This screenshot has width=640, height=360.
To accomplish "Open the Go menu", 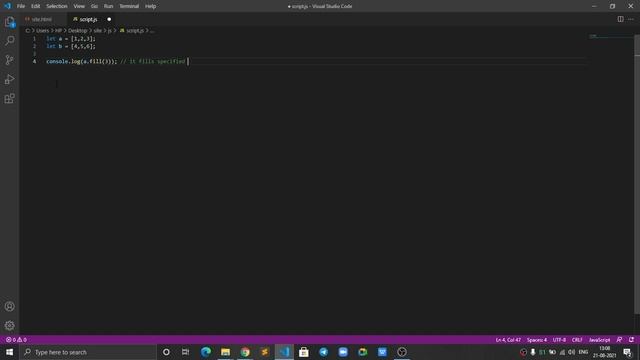I will coord(94,6).
